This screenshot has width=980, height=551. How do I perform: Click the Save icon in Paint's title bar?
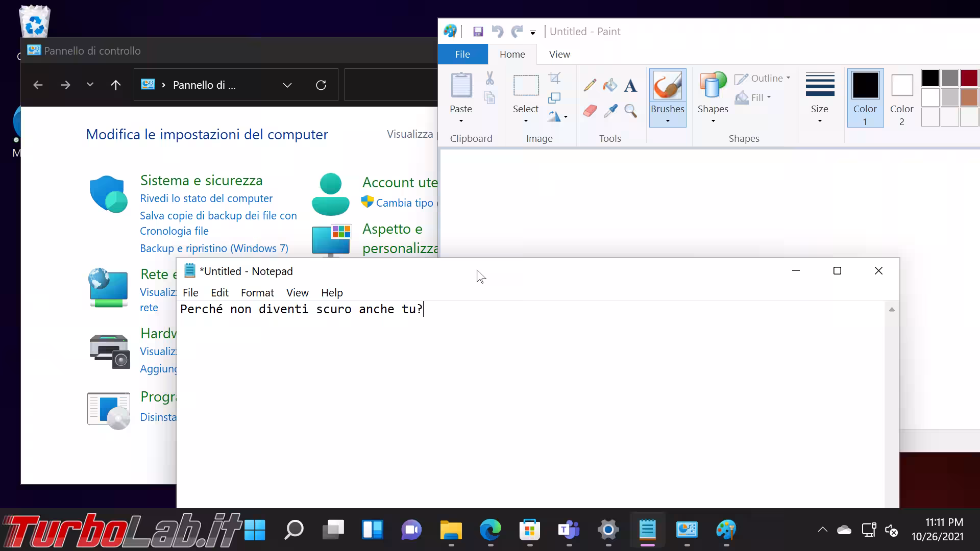pyautogui.click(x=478, y=32)
